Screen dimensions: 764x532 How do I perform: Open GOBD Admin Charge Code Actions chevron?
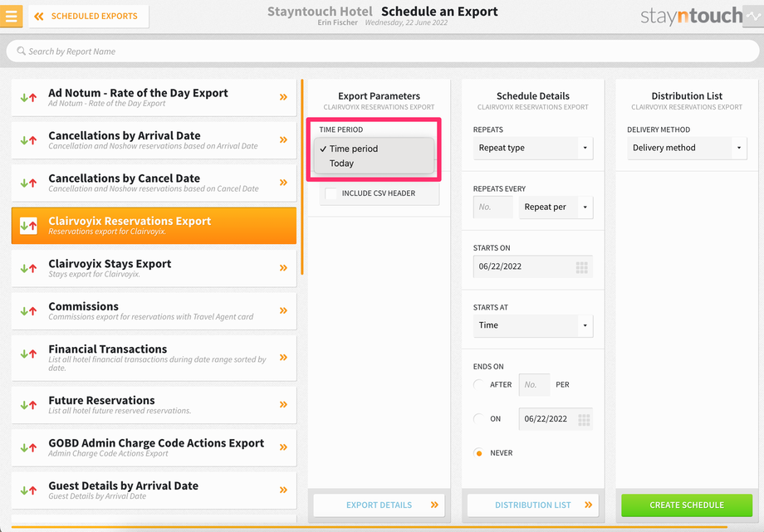coord(283,447)
